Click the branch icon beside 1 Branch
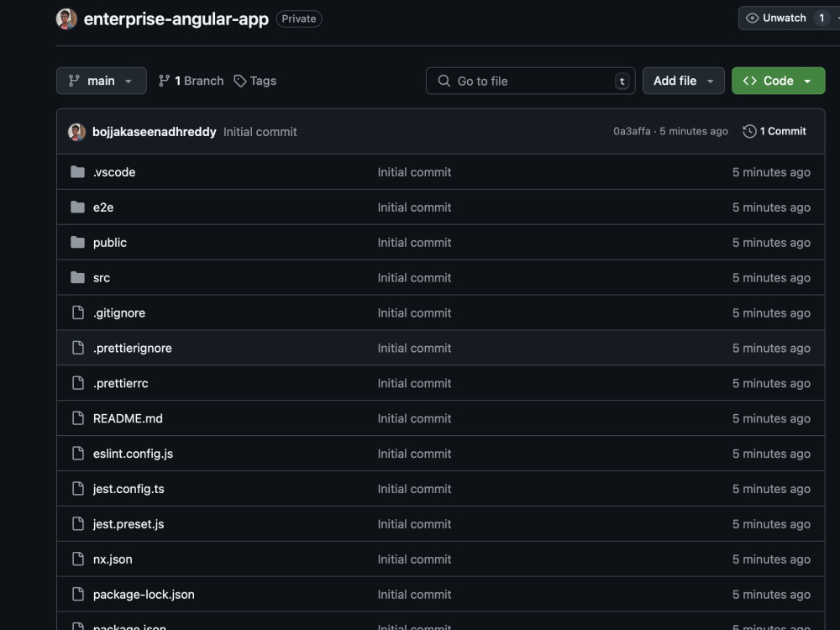The image size is (840, 630). click(x=164, y=81)
